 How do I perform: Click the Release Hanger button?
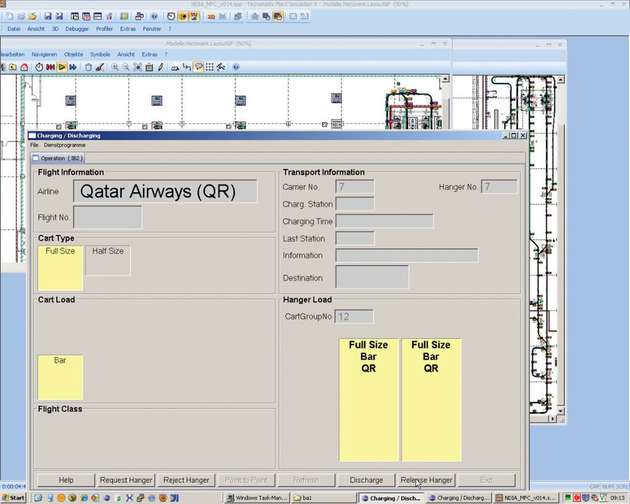tap(426, 480)
